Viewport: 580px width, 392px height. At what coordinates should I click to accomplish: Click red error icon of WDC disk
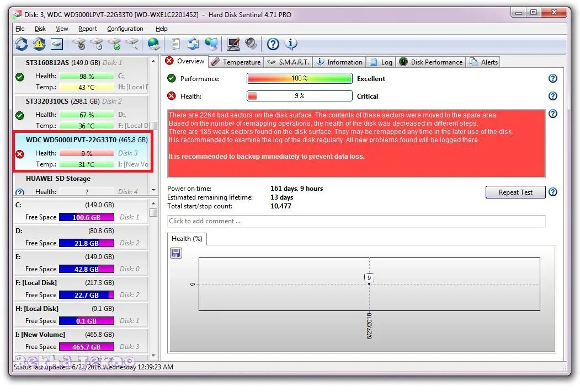20,154
